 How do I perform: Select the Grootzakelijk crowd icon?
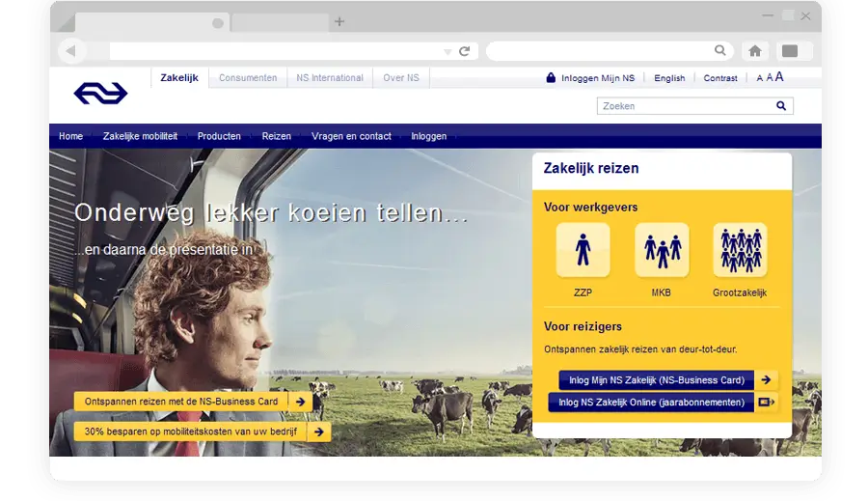click(740, 250)
